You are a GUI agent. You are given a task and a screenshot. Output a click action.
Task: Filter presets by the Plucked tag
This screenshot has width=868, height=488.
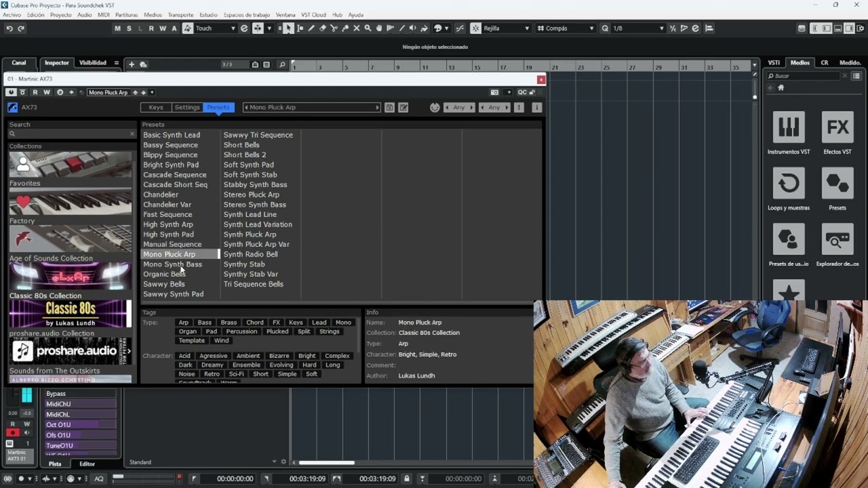pos(277,331)
